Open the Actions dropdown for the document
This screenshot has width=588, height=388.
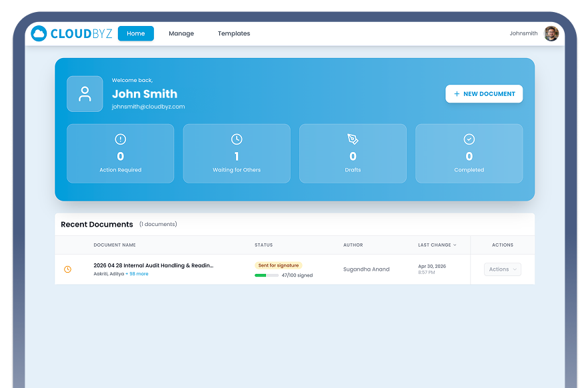(503, 269)
